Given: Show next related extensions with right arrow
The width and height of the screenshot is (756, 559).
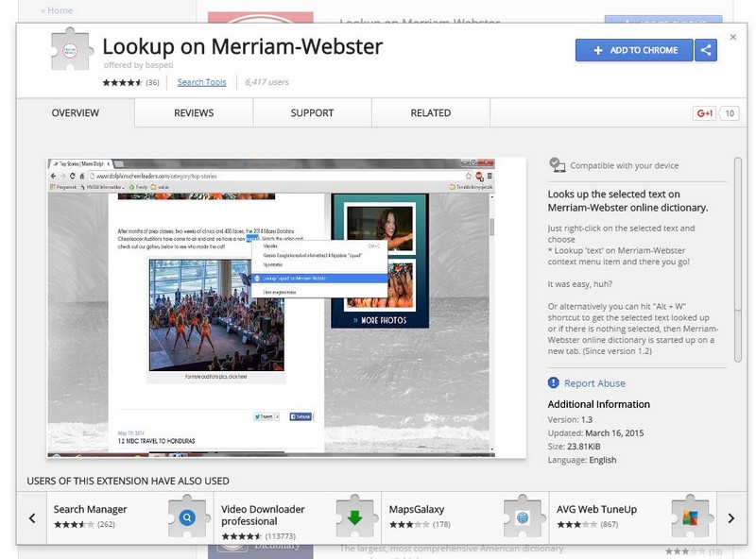Looking at the screenshot, I should 731,518.
